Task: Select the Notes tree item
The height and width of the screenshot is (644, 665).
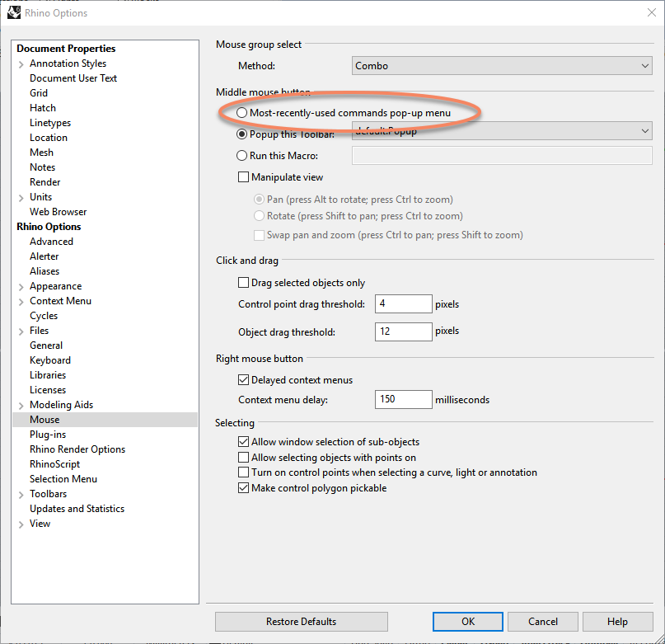Action: (42, 167)
